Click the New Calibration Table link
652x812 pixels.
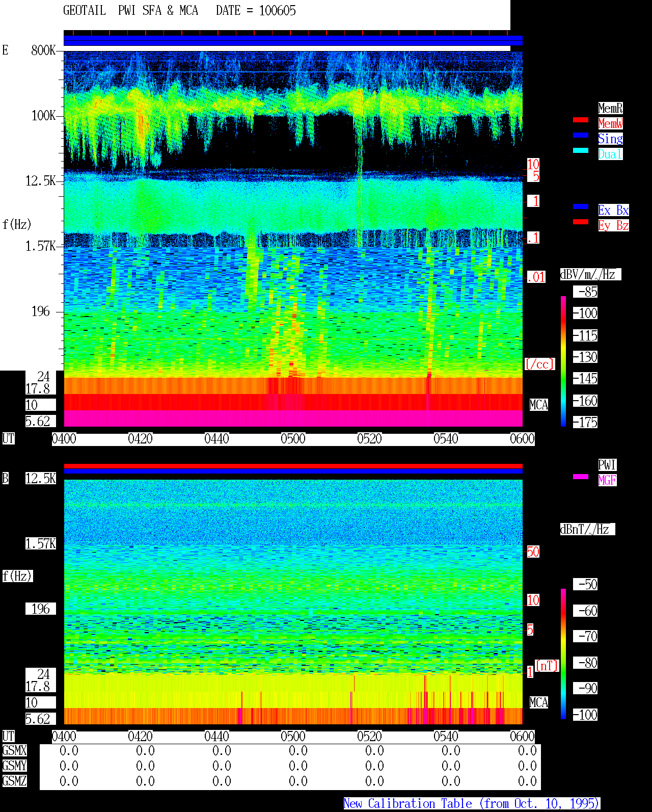472,804
